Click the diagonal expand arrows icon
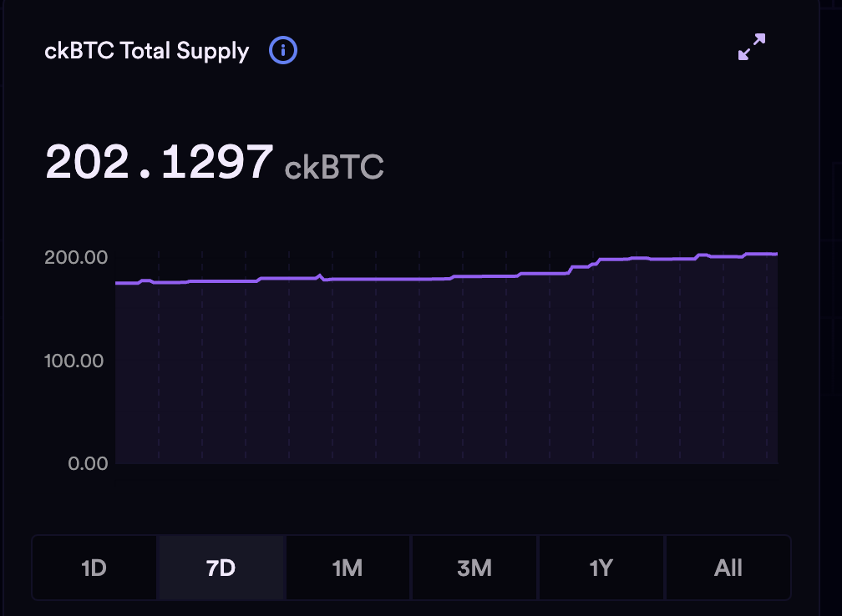 click(x=751, y=47)
